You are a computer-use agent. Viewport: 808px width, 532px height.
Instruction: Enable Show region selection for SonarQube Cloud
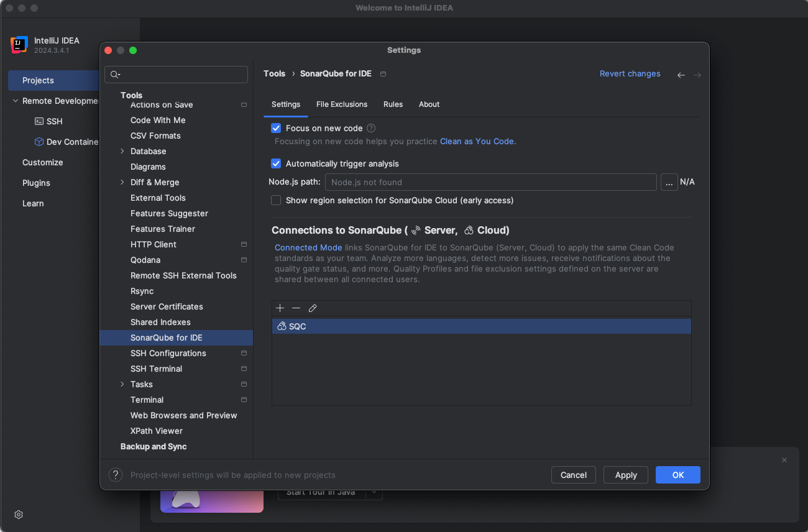pos(276,200)
